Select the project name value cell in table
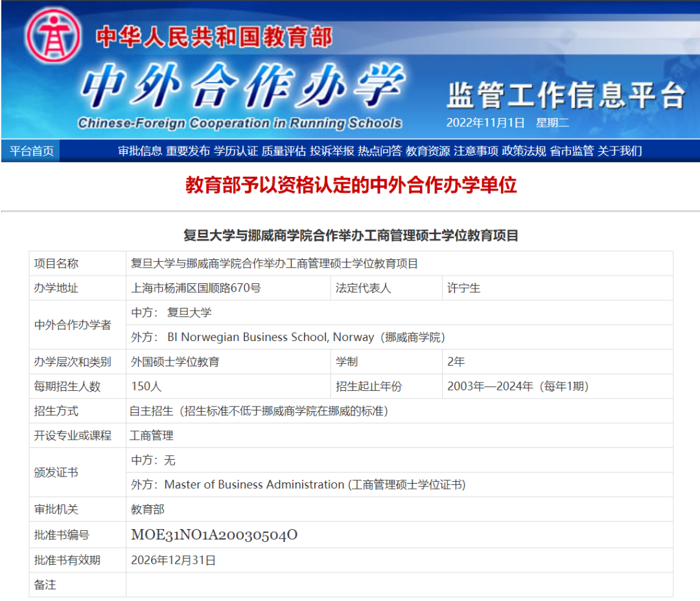Viewport: 700px width, 601px height. (399, 263)
